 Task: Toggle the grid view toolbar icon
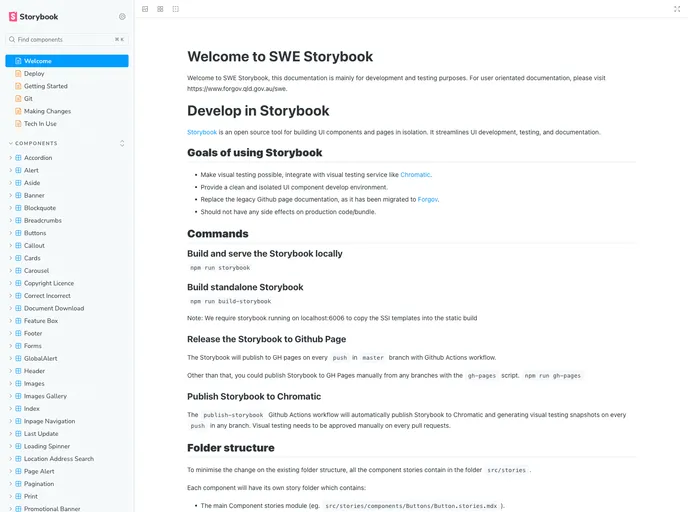tap(160, 9)
